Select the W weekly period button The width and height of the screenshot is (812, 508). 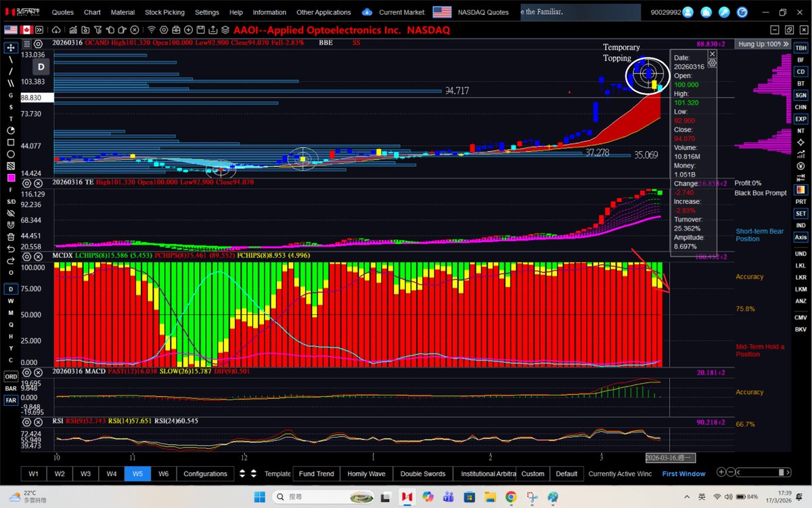click(11, 301)
